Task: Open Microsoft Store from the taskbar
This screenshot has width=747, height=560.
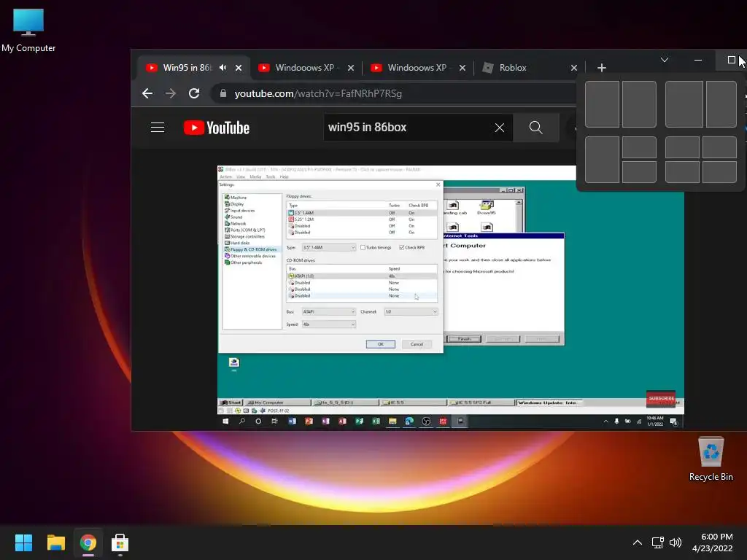Action: (120, 542)
